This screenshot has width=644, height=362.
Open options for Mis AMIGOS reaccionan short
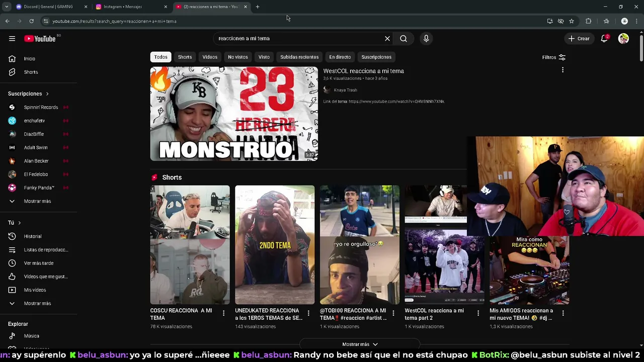(x=563, y=313)
